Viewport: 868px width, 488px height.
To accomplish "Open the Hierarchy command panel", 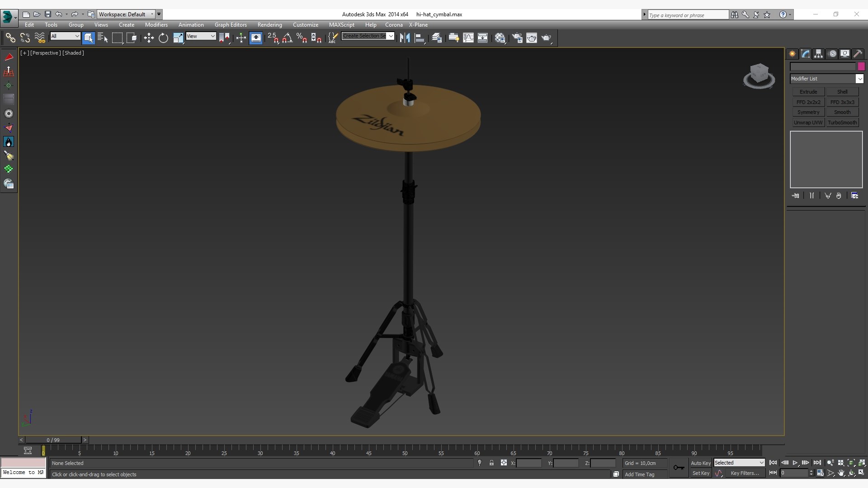I will 819,54.
